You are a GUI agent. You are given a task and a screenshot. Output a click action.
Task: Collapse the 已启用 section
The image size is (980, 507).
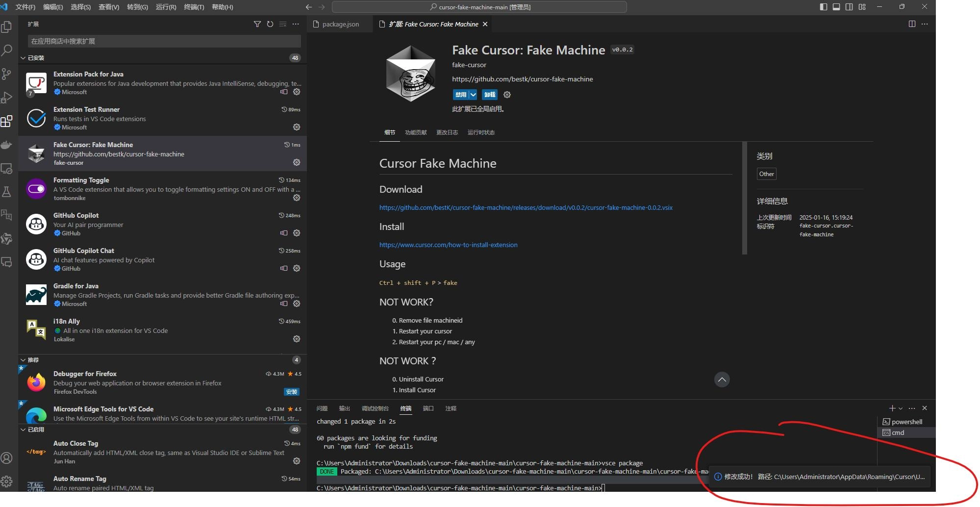23,430
